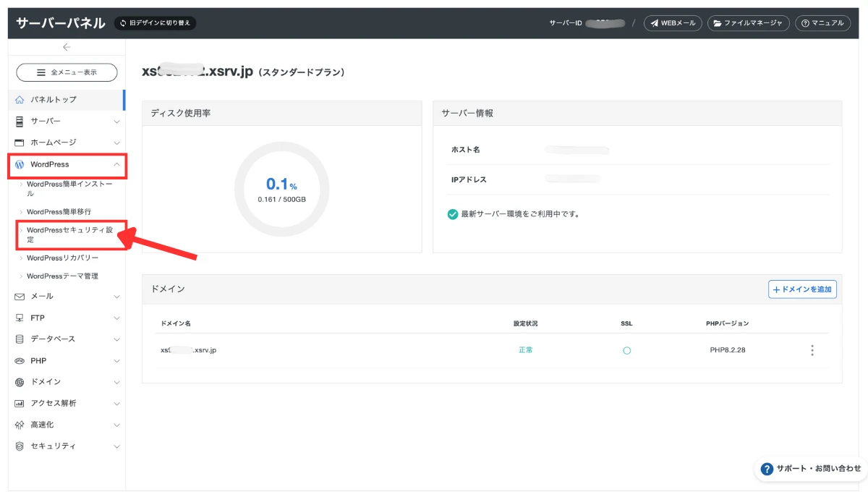Open WordPress簡単インストール submenu item
This screenshot has width=868, height=492.
click(x=69, y=189)
